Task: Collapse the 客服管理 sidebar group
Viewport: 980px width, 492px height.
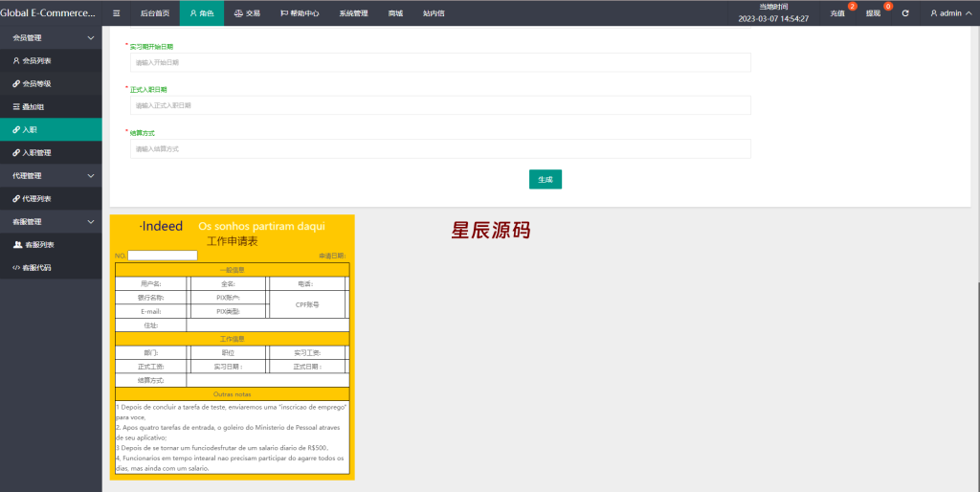Action: pos(51,222)
